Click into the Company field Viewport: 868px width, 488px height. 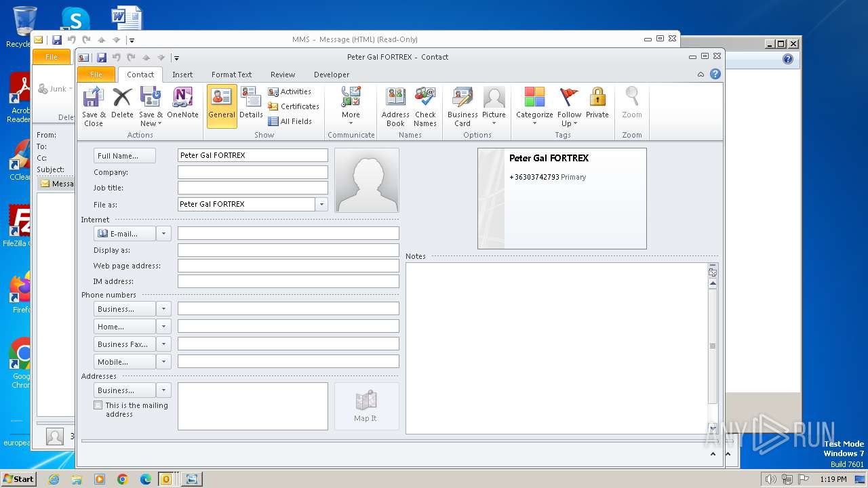252,172
